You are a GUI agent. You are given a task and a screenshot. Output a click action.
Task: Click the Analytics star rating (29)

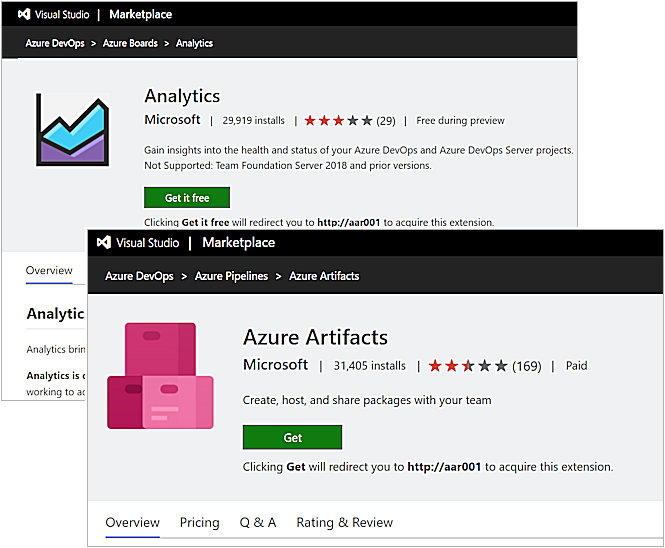tap(350, 121)
